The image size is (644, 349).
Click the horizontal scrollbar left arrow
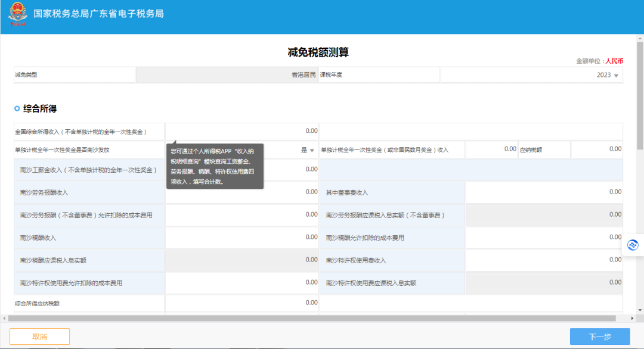(x=4, y=318)
